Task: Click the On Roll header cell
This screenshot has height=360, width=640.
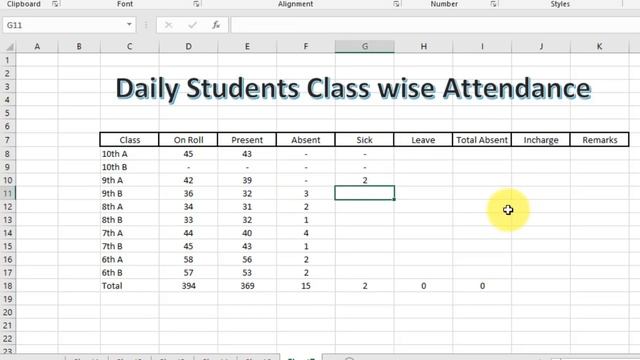Action: coord(188,140)
